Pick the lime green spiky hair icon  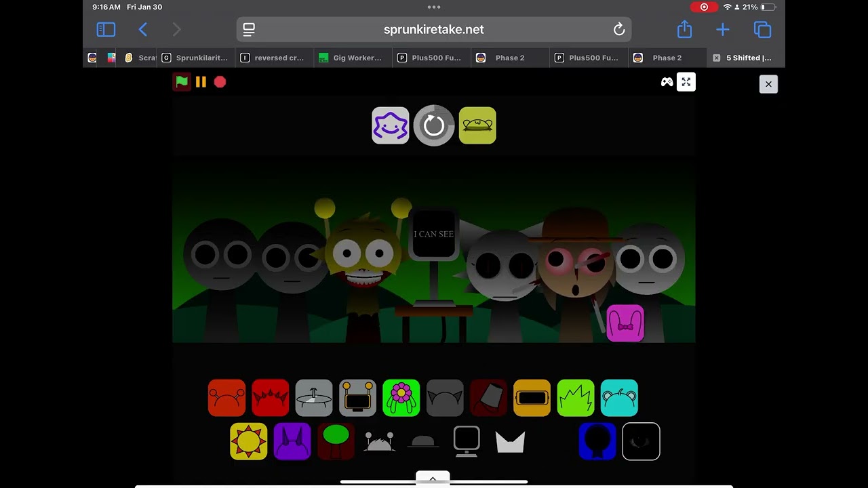click(576, 398)
